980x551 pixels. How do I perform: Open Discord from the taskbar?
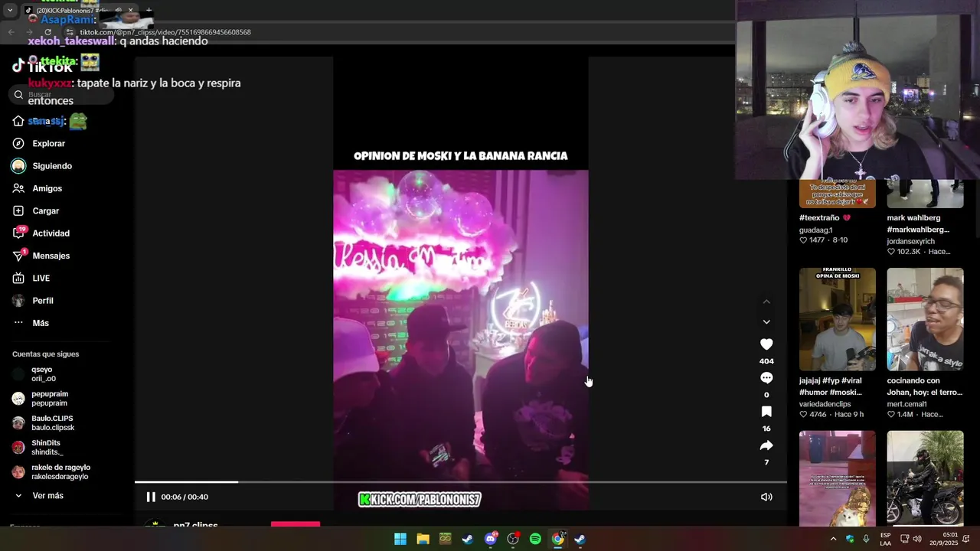pyautogui.click(x=491, y=540)
